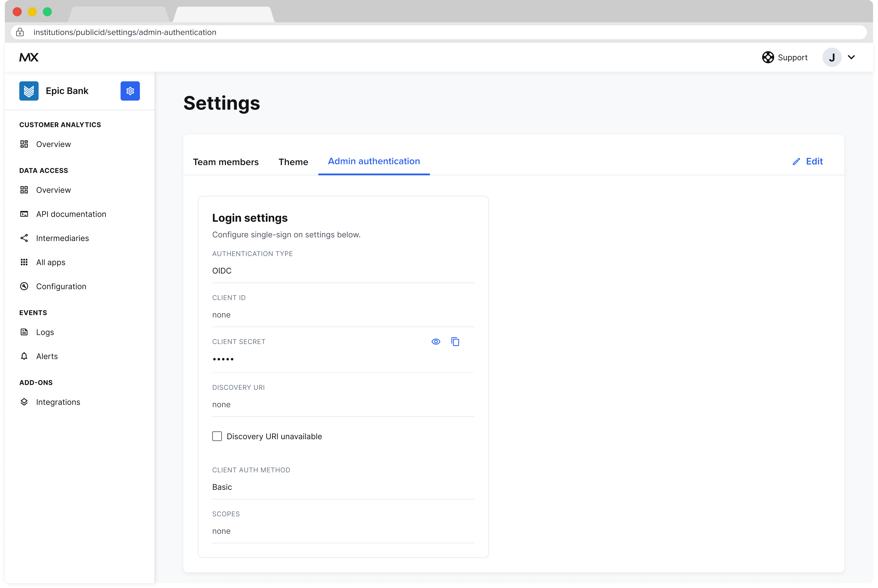The width and height of the screenshot is (878, 588).
Task: Expand the J avatar profile menu
Action: [x=832, y=57]
